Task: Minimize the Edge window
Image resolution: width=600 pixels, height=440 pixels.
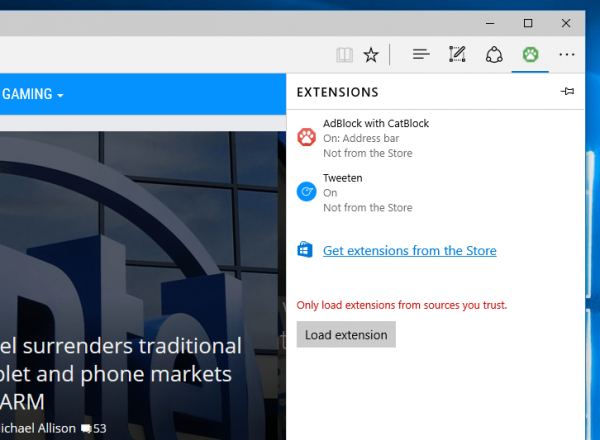Action: 490,23
